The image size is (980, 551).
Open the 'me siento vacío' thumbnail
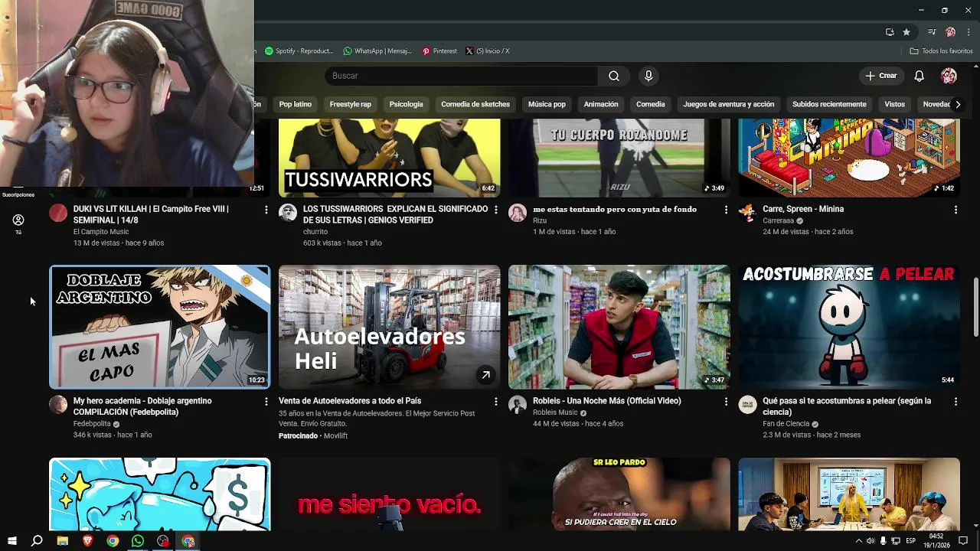(x=390, y=494)
